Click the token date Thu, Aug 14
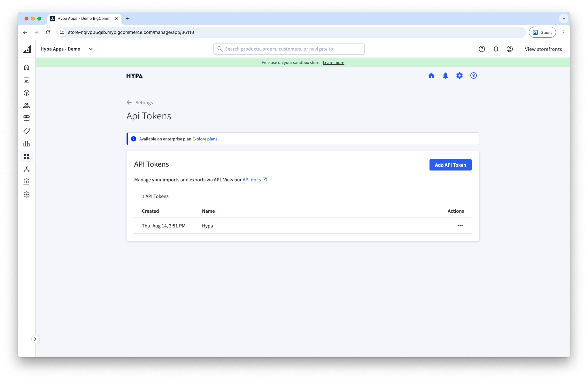Image resolution: width=588 pixels, height=381 pixels. pyautogui.click(x=164, y=226)
